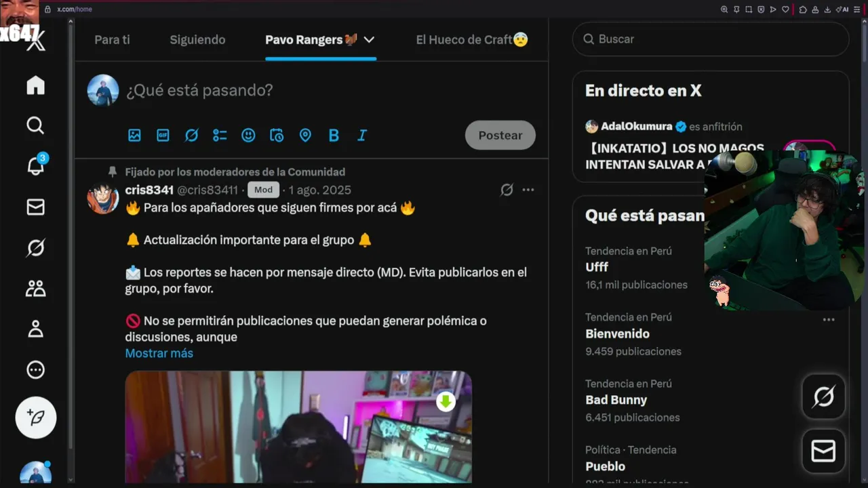Open the Pueblo trend
The image size is (868, 488).
605,466
